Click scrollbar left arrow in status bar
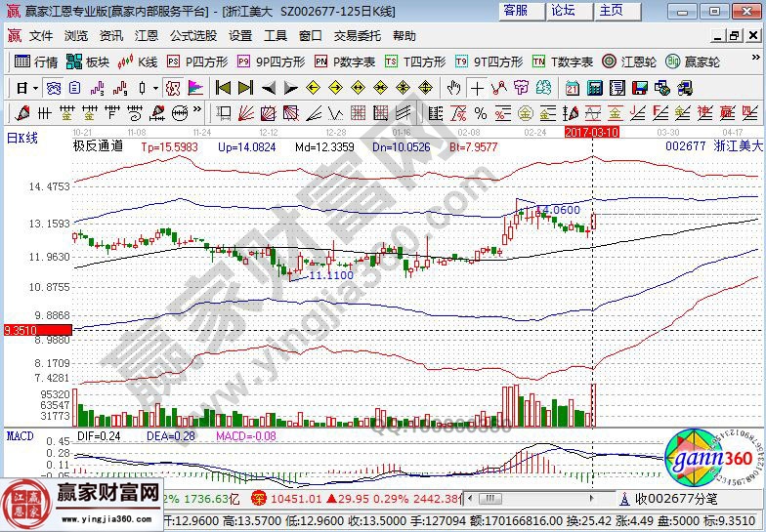Screen dimensions: 766x532 pos(470,498)
